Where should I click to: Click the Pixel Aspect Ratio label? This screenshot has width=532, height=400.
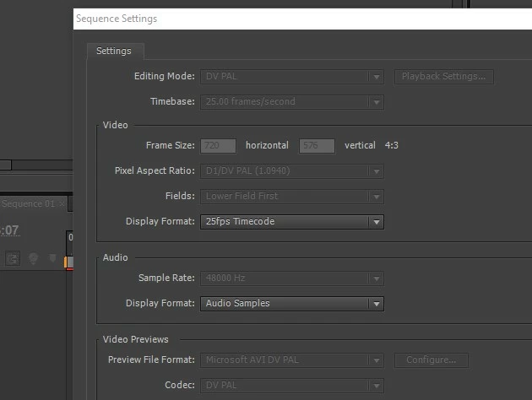tap(155, 170)
